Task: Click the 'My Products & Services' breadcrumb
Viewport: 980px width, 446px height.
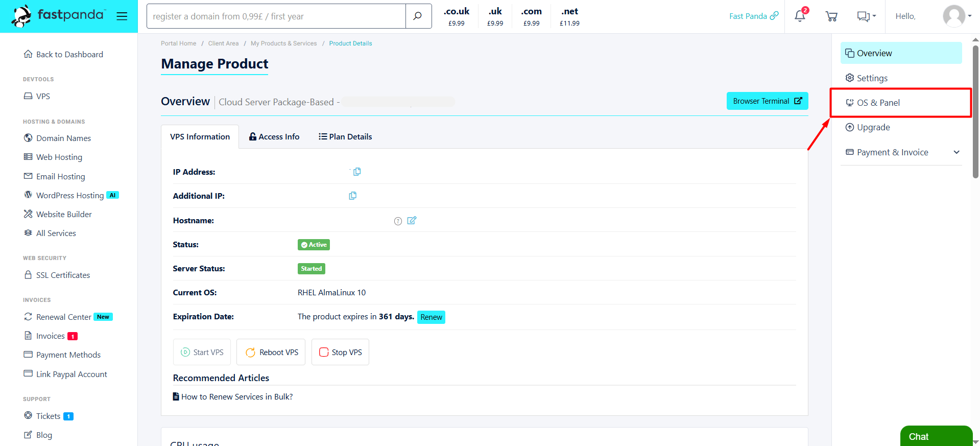Action: [284, 43]
